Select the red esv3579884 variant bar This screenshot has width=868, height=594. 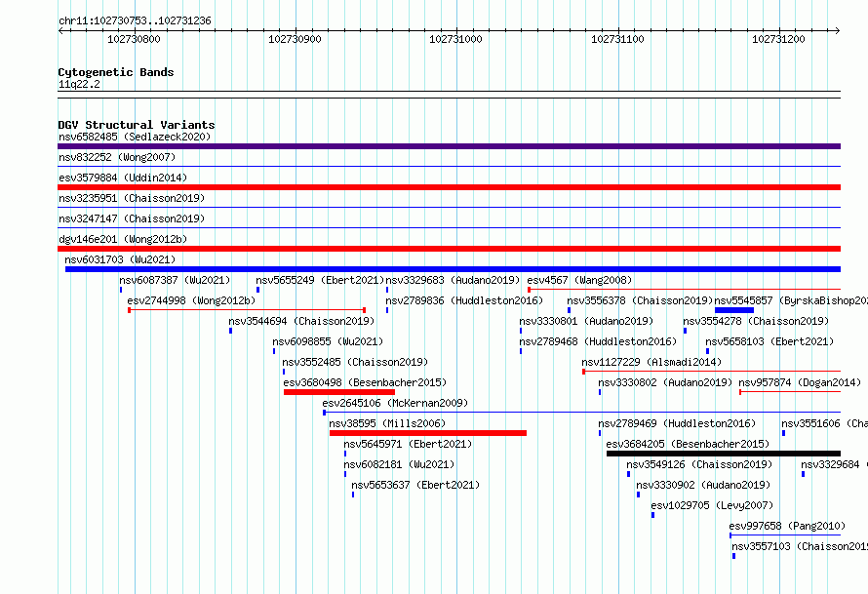coord(449,187)
